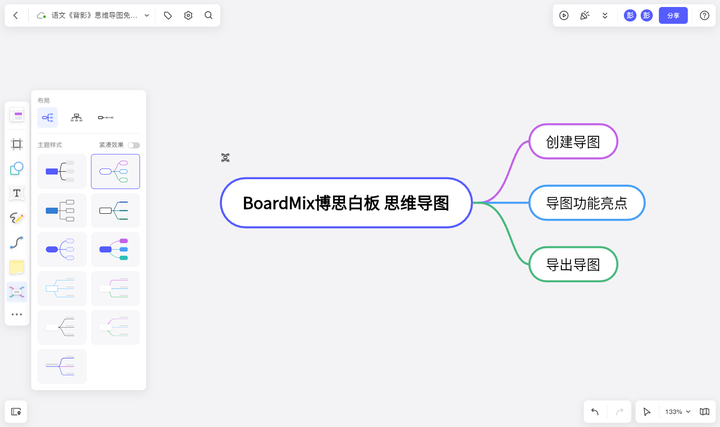Expand more options double-chevron at top right
Image resolution: width=720 pixels, height=427 pixels.
point(605,16)
